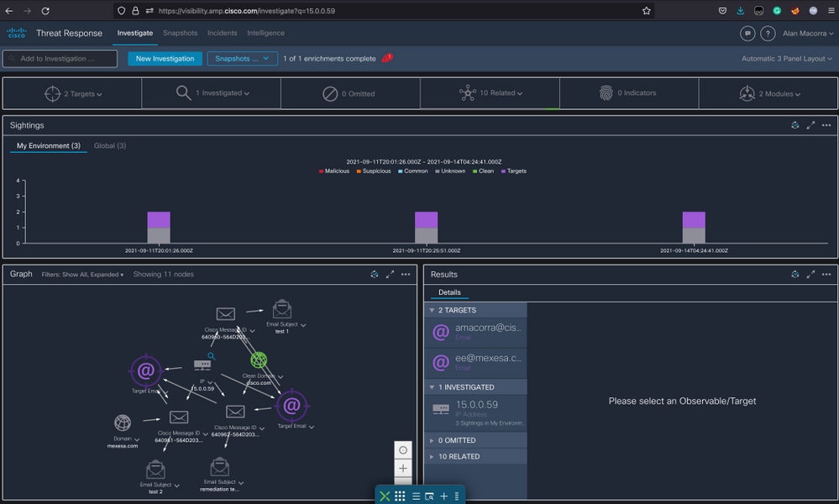Open the Automatic 3 Panel Layout dropdown

click(x=787, y=58)
